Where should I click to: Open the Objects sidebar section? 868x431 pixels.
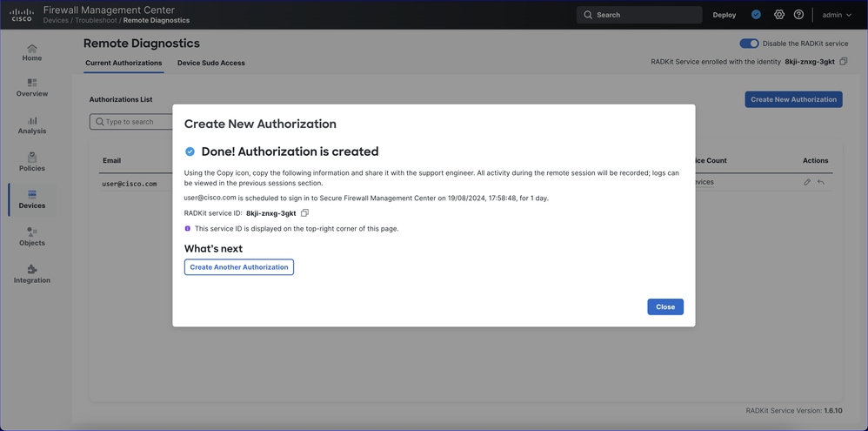click(x=32, y=237)
